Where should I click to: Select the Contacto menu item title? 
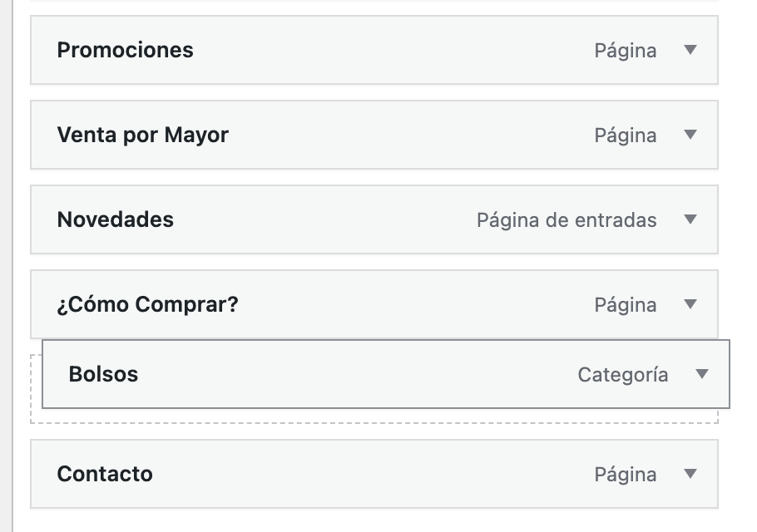(x=105, y=474)
